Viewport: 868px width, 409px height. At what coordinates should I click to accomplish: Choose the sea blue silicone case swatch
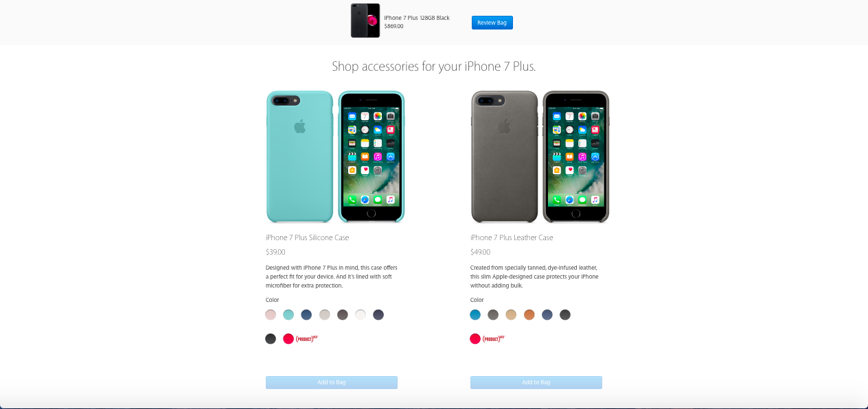[x=288, y=315]
